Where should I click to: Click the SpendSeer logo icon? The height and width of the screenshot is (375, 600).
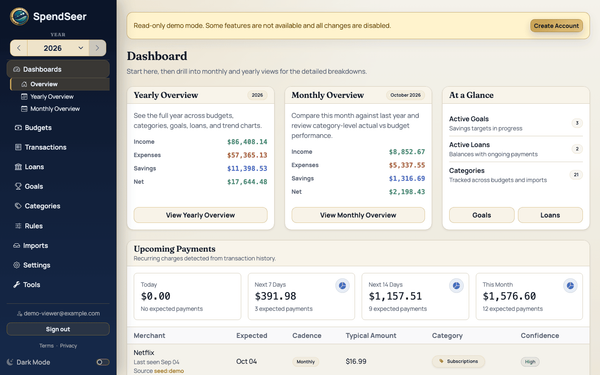tap(19, 16)
